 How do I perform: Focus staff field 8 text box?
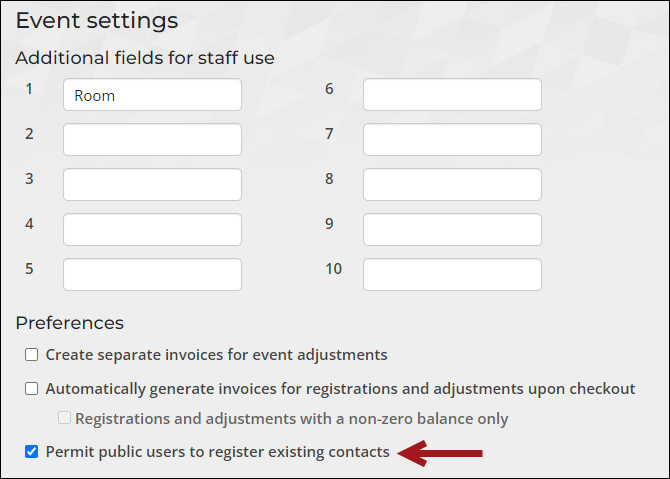pyautogui.click(x=453, y=185)
